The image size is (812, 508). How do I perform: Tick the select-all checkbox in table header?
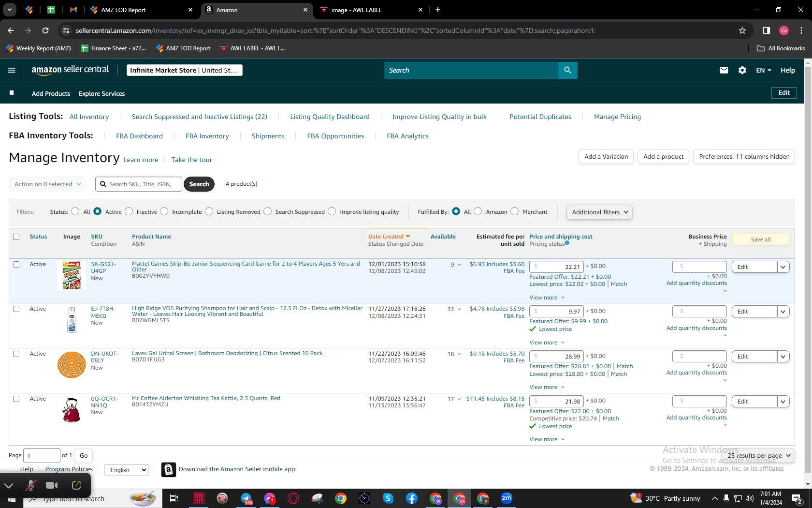click(16, 237)
